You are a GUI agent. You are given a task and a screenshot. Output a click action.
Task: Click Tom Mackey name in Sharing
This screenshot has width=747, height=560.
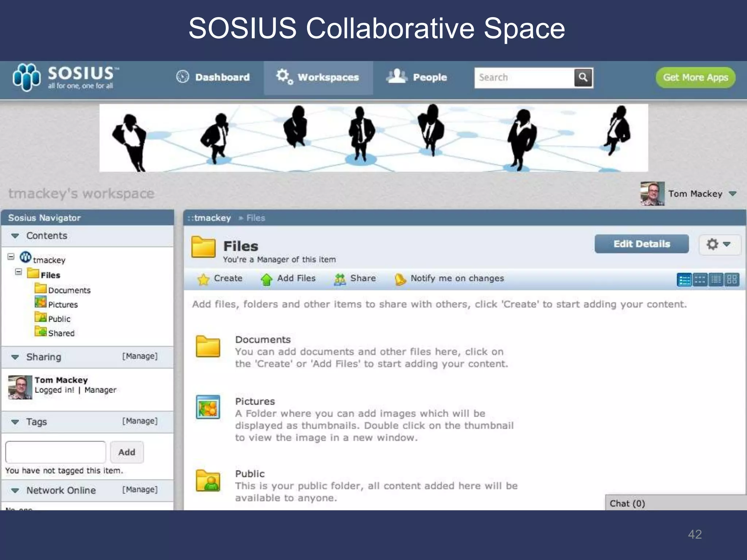click(61, 380)
